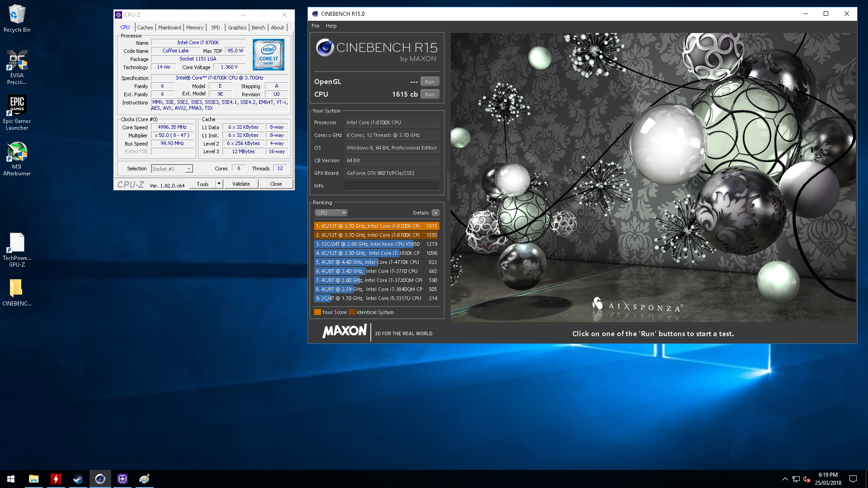Open the CPU ranking type dropdown
This screenshot has height=488, width=868.
point(331,213)
